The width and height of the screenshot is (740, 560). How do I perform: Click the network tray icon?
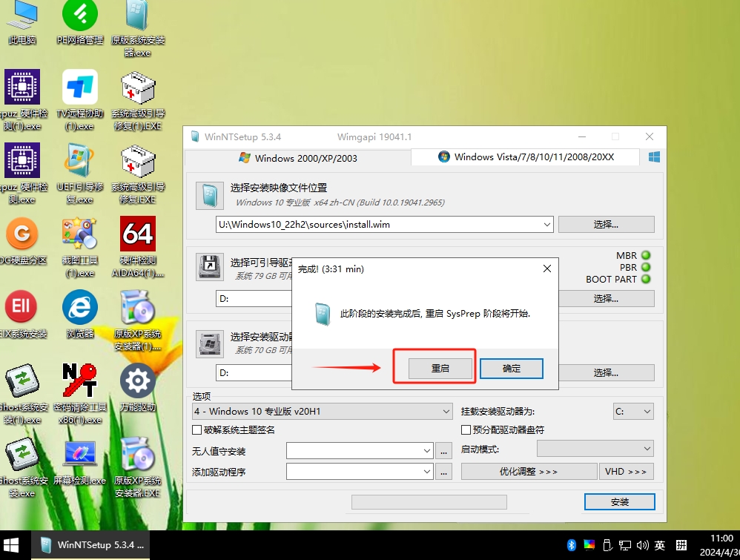(625, 545)
